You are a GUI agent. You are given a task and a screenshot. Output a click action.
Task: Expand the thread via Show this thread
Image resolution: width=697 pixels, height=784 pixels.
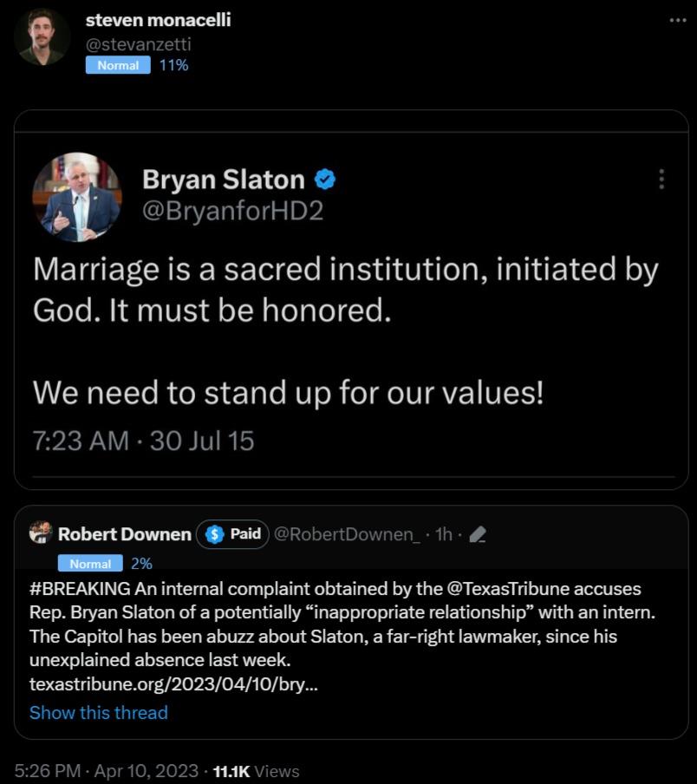coord(98,712)
